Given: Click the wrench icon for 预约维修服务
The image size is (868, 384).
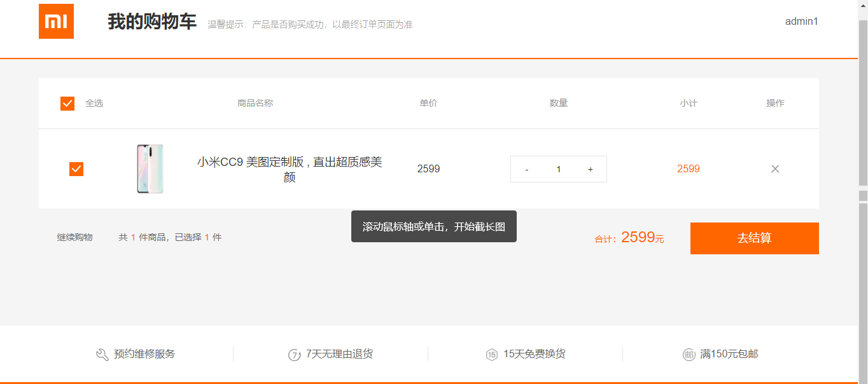Looking at the screenshot, I should pyautogui.click(x=102, y=355).
